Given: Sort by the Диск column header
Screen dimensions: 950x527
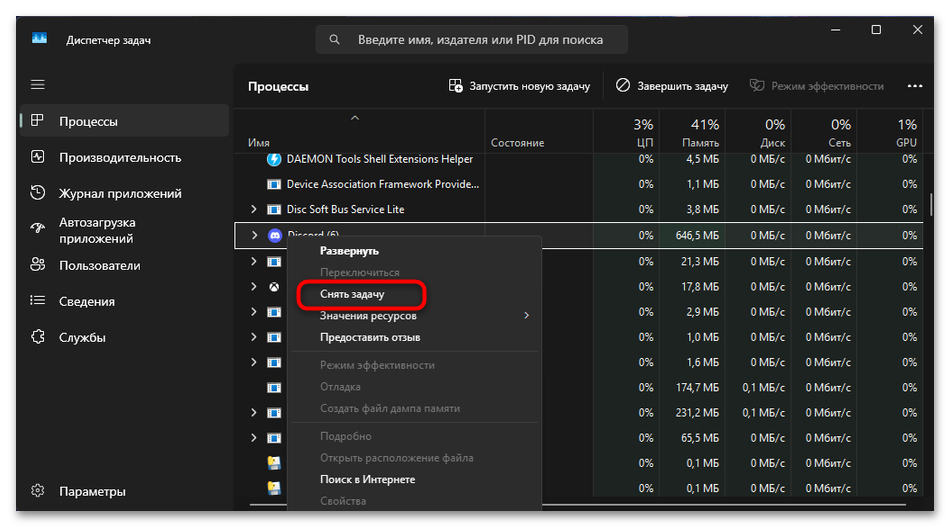Looking at the screenshot, I should (758, 131).
